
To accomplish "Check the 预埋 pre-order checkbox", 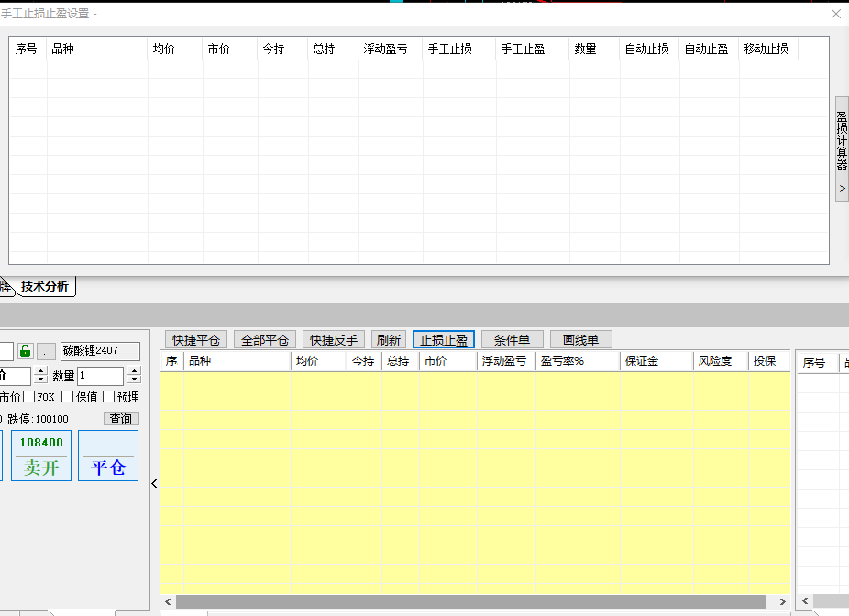I will pyautogui.click(x=109, y=397).
